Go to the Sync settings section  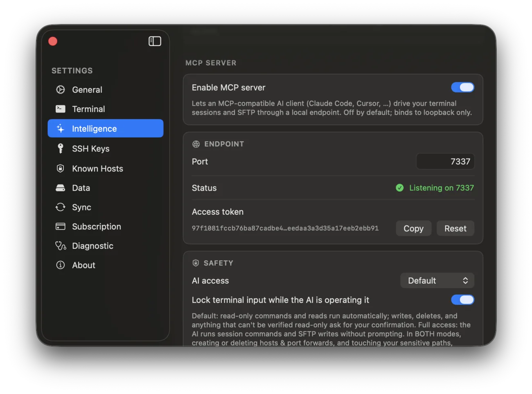106,207
